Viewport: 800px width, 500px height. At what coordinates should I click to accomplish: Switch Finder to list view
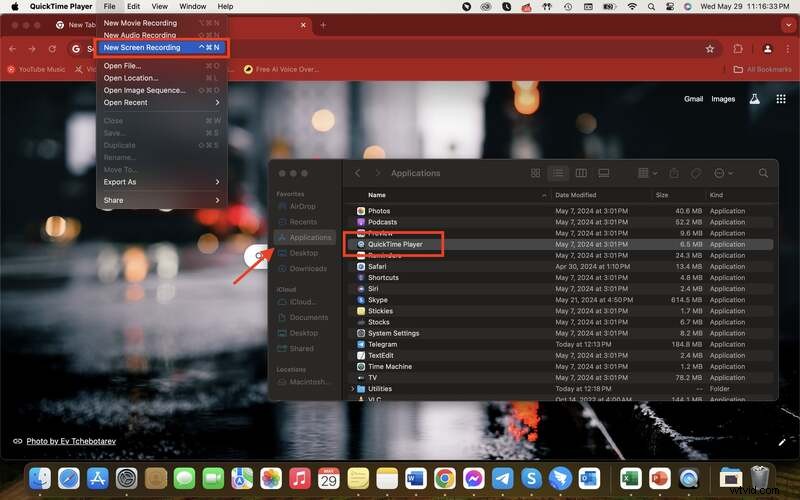pyautogui.click(x=558, y=173)
